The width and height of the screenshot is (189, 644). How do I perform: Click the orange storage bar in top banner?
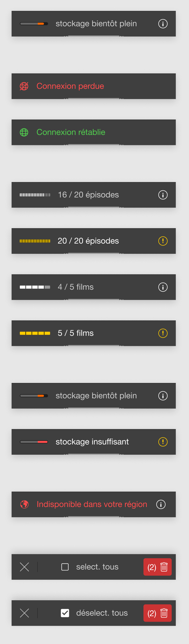(x=34, y=24)
